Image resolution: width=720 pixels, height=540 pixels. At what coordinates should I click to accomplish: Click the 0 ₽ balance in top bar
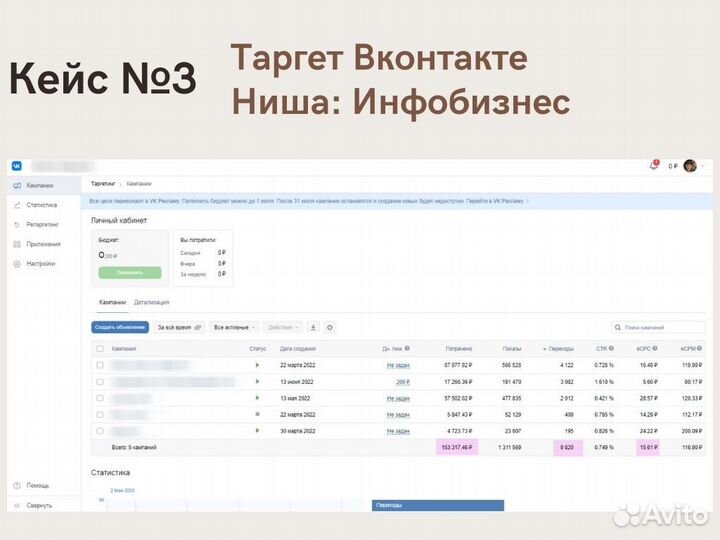(x=673, y=166)
